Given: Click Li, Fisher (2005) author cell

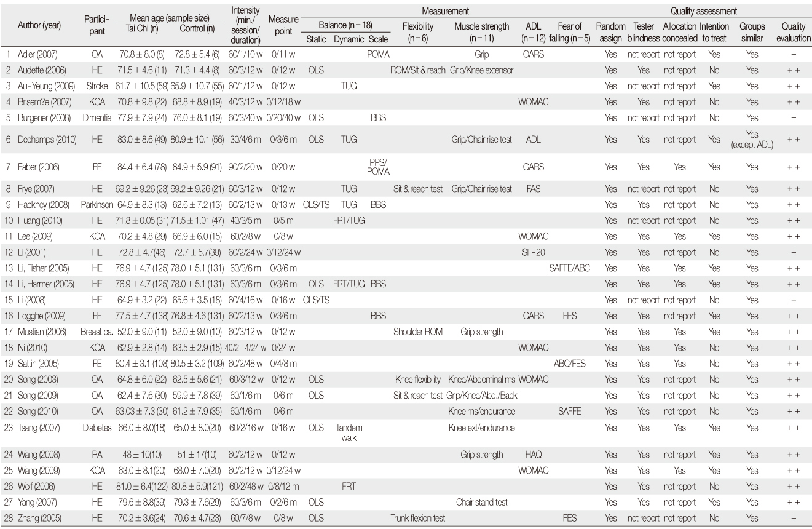Looking at the screenshot, I should click(x=44, y=269).
